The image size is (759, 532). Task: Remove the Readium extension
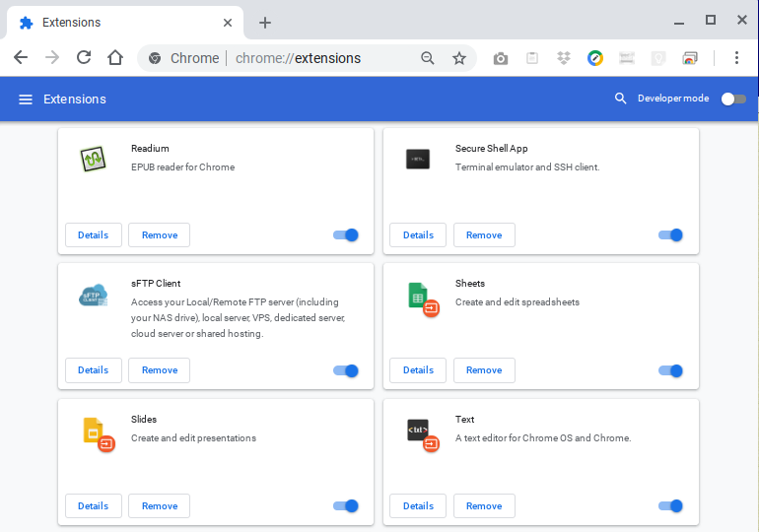(160, 235)
